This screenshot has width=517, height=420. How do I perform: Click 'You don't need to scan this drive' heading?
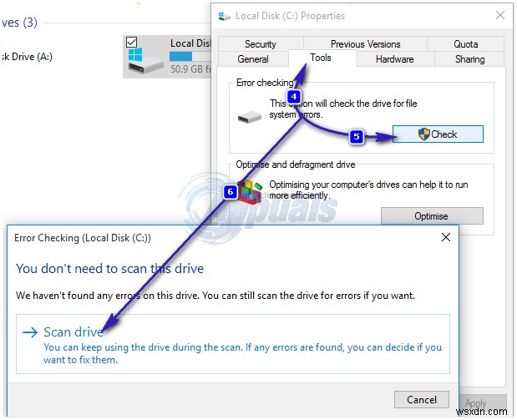109,269
